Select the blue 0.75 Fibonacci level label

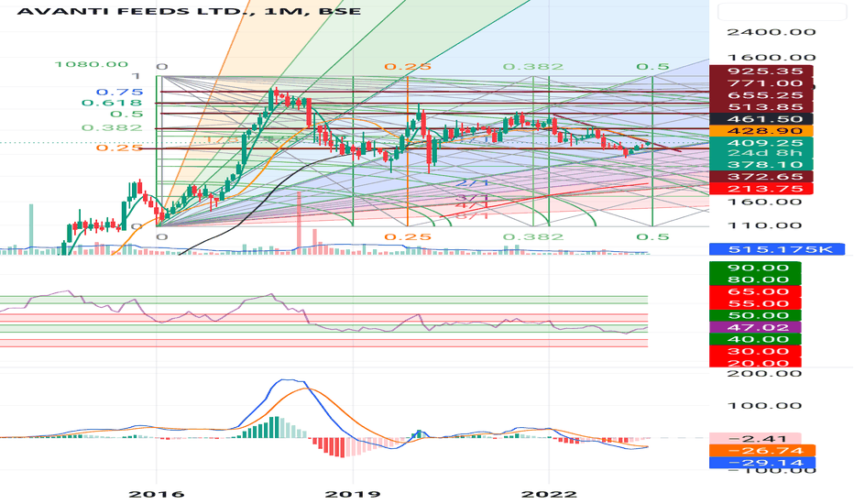tap(119, 92)
